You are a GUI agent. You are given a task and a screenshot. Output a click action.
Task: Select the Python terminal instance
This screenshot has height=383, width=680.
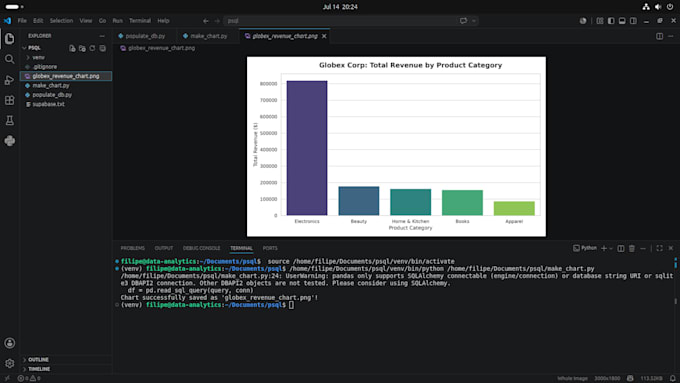585,248
